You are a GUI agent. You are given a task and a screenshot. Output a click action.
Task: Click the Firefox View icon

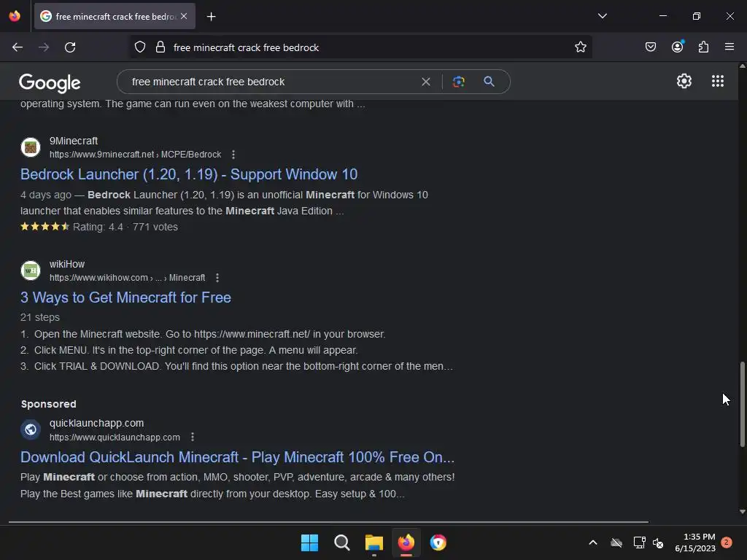pos(15,16)
